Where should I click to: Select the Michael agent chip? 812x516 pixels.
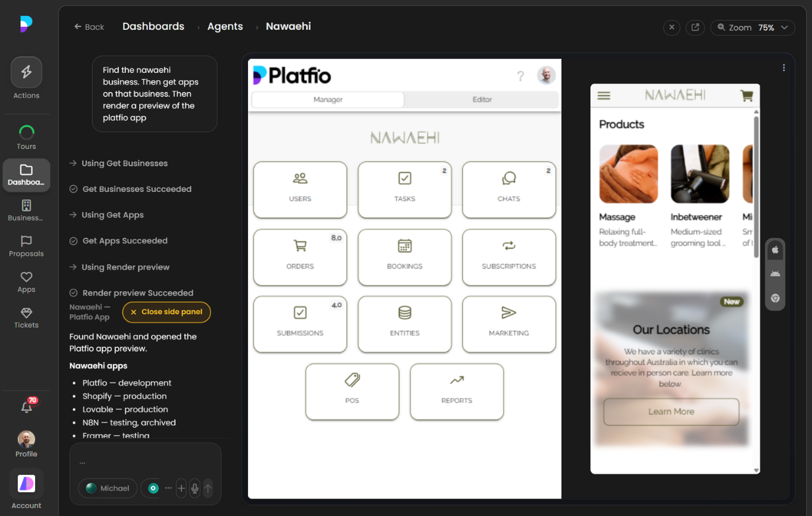(x=108, y=488)
